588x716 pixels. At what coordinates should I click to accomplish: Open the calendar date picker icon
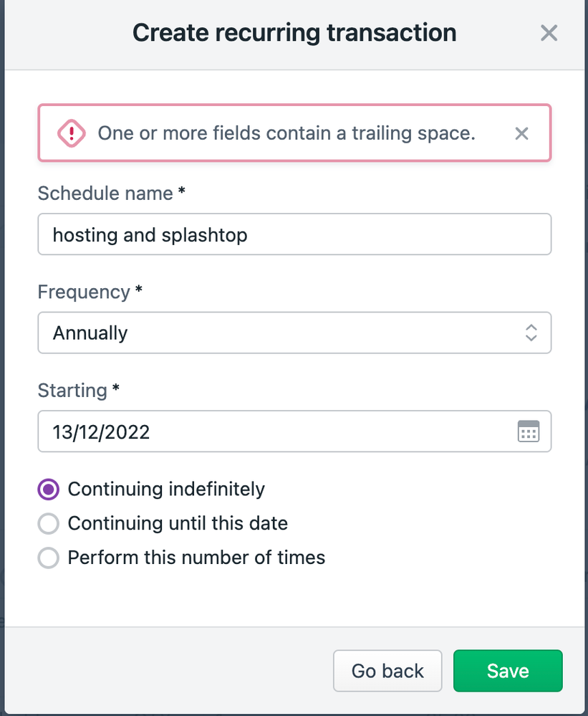(529, 431)
